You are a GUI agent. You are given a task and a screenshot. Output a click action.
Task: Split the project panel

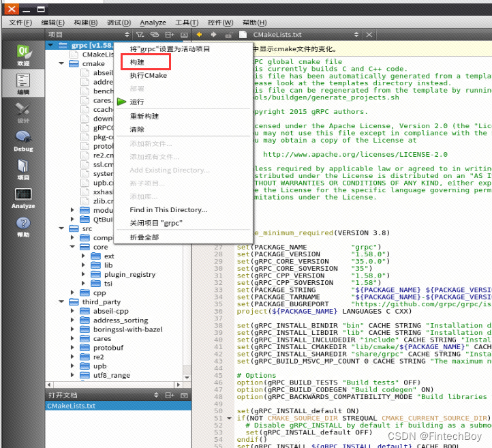point(170,35)
